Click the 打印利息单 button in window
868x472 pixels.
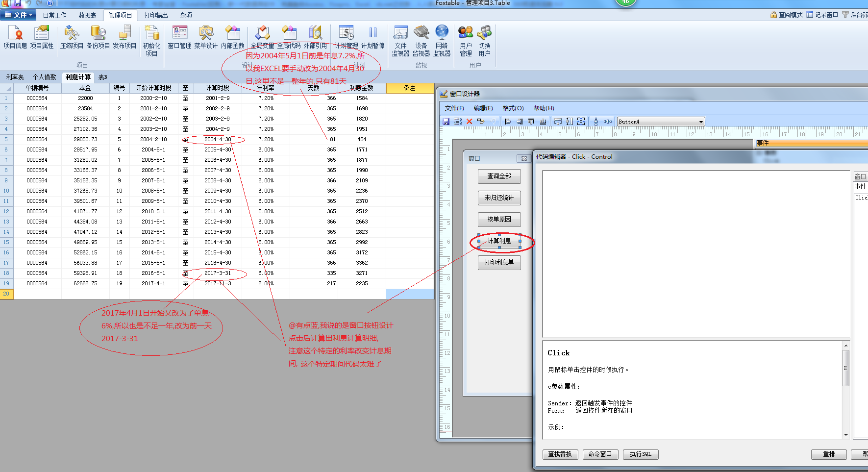pos(499,263)
